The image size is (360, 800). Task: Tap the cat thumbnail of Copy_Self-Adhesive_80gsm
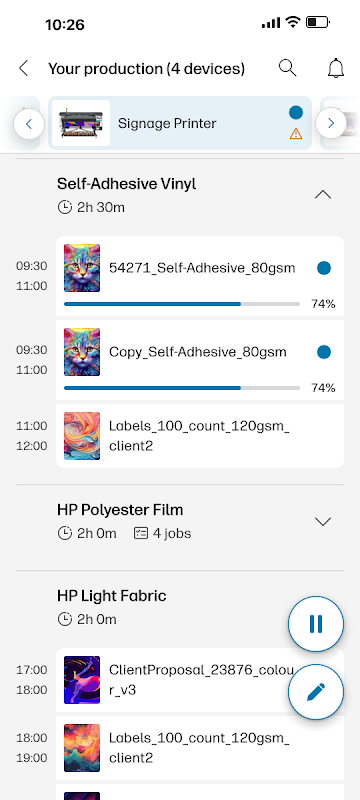click(82, 352)
